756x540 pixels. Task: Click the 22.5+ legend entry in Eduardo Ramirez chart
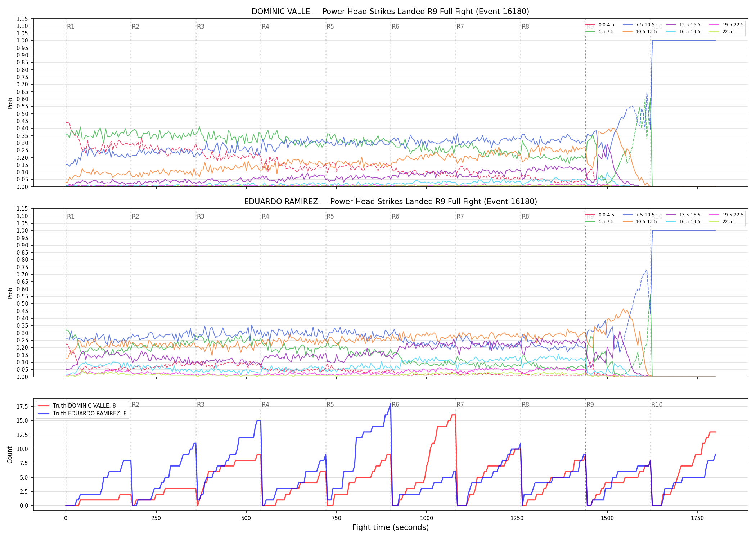pyautogui.click(x=723, y=222)
